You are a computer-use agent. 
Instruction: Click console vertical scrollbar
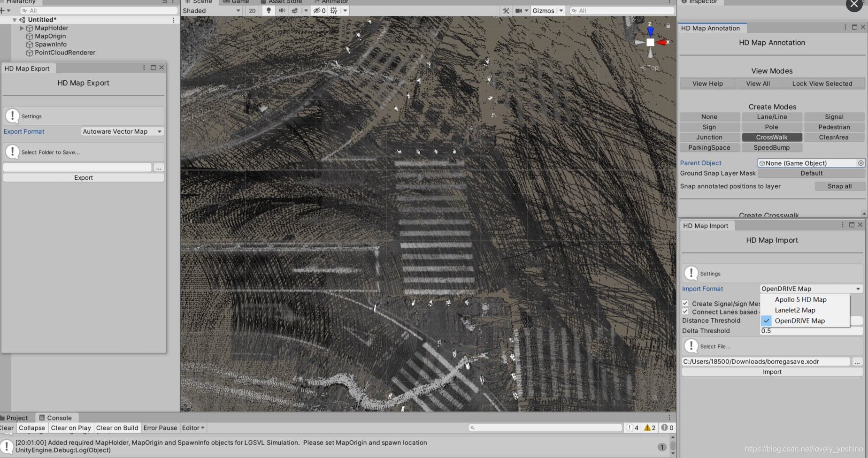(x=673, y=445)
